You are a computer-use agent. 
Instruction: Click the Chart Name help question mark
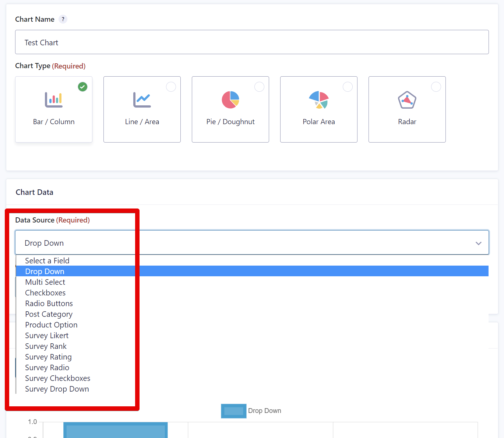tap(63, 19)
